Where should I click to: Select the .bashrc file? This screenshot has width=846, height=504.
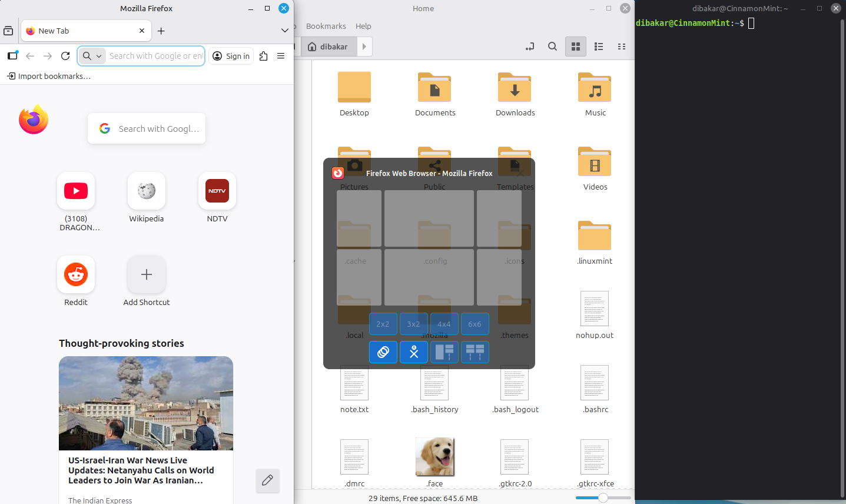pyautogui.click(x=595, y=390)
